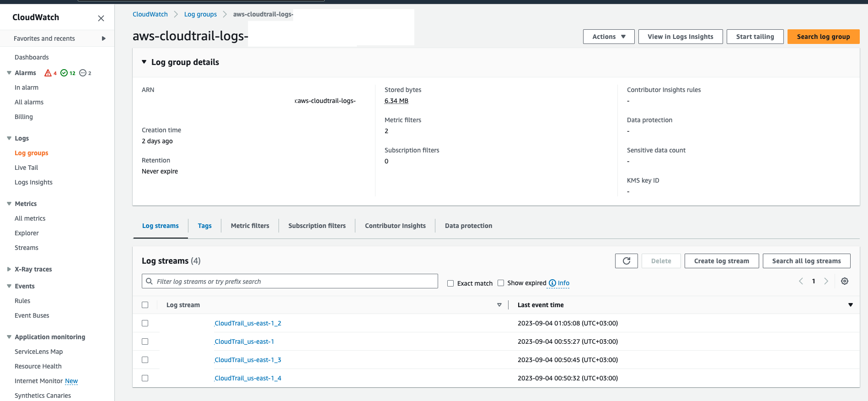868x401 pixels.
Task: Open the Data protection tab
Action: click(469, 226)
